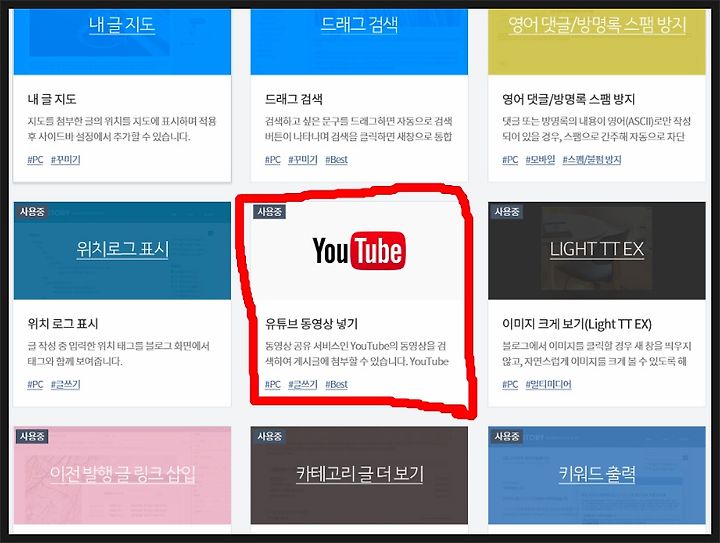
Task: Open the LIGHT TT EX banner link
Action: (x=597, y=249)
